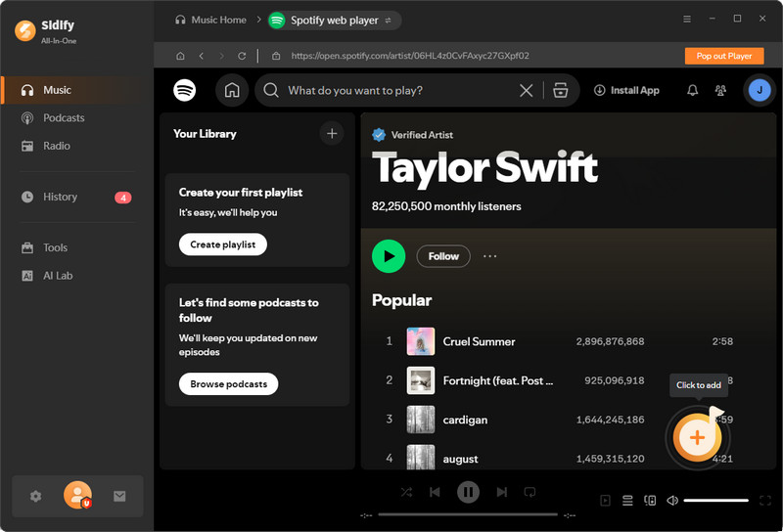Open the mail feedback icon
The width and height of the screenshot is (783, 532).
[119, 496]
